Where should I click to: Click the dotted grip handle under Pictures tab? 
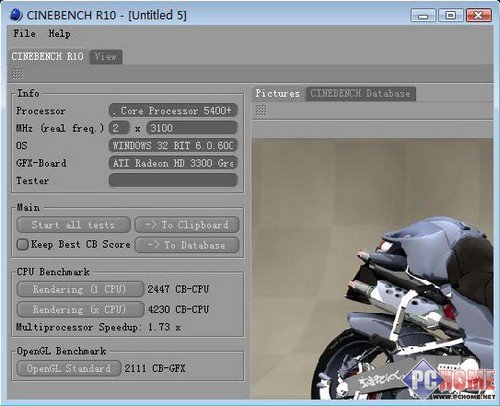[261, 110]
